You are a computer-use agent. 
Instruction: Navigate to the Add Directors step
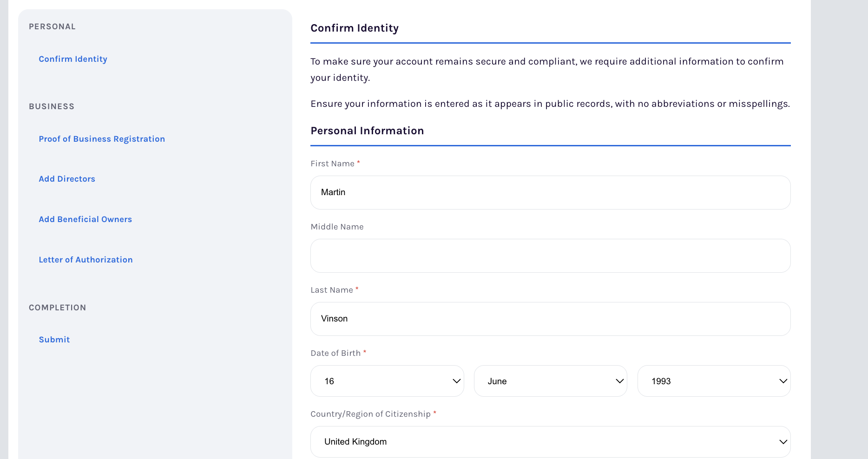pyautogui.click(x=67, y=179)
